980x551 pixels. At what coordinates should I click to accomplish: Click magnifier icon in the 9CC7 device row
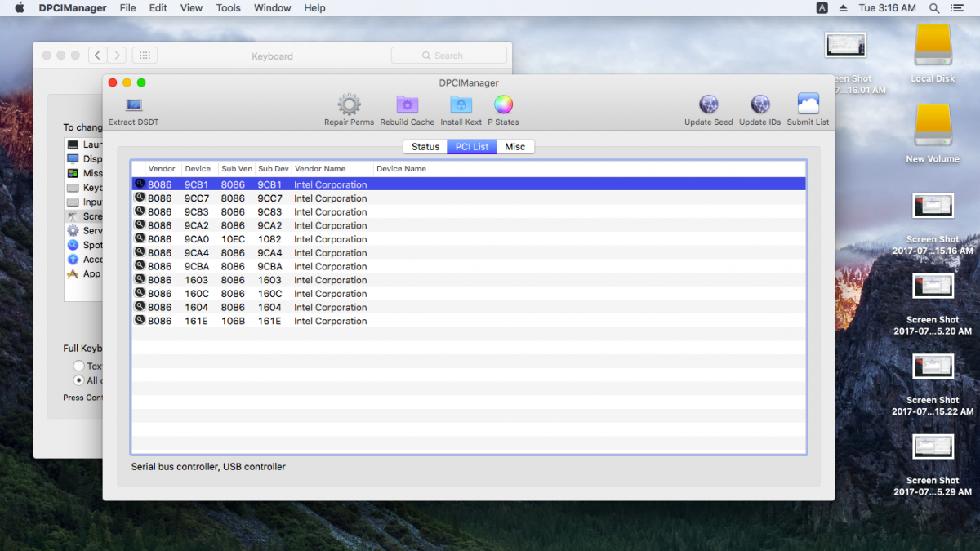click(140, 198)
